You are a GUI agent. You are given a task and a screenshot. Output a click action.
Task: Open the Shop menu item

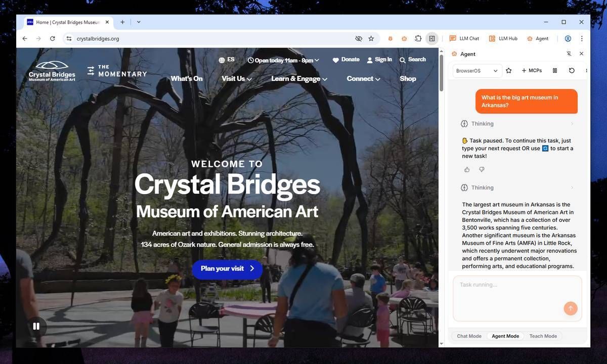click(408, 78)
